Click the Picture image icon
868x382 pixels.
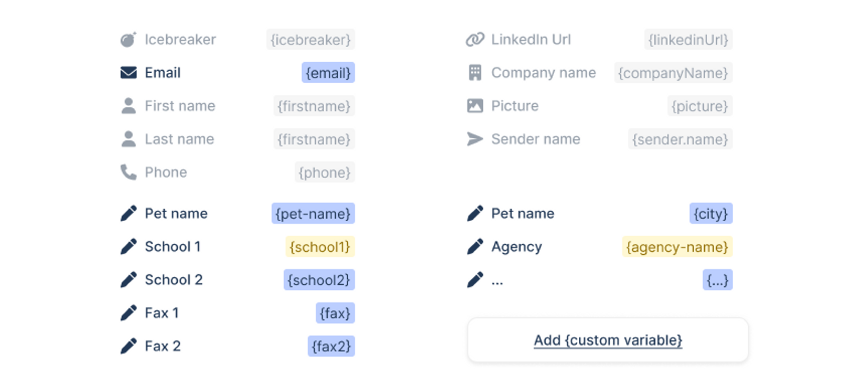pyautogui.click(x=475, y=106)
